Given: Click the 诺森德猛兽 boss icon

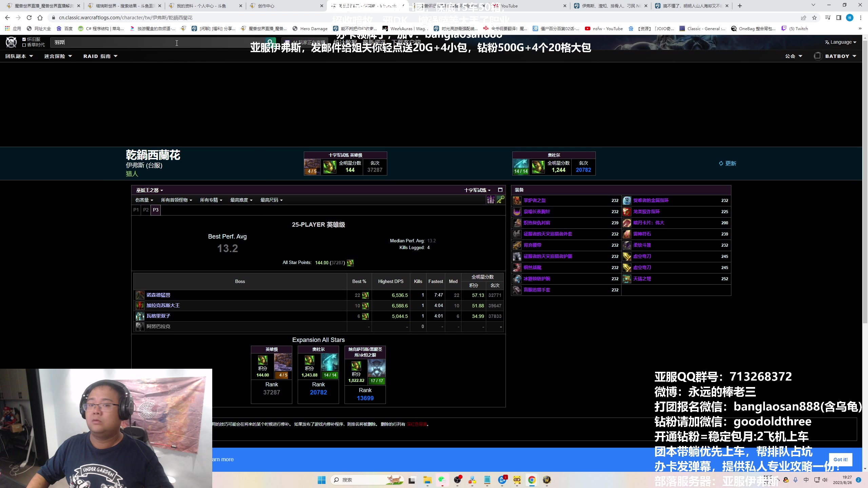Looking at the screenshot, I should [140, 295].
